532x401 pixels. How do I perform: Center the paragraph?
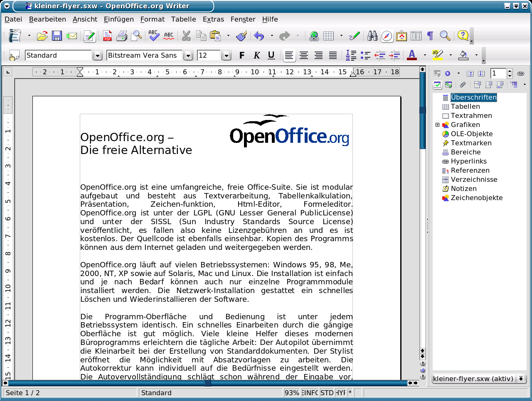(304, 56)
